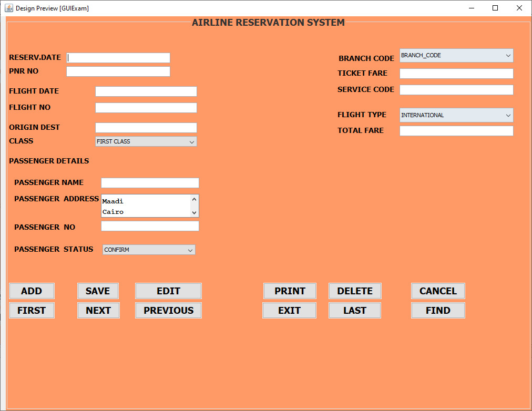
Task: Click the CANCEL button
Action: pyautogui.click(x=438, y=291)
